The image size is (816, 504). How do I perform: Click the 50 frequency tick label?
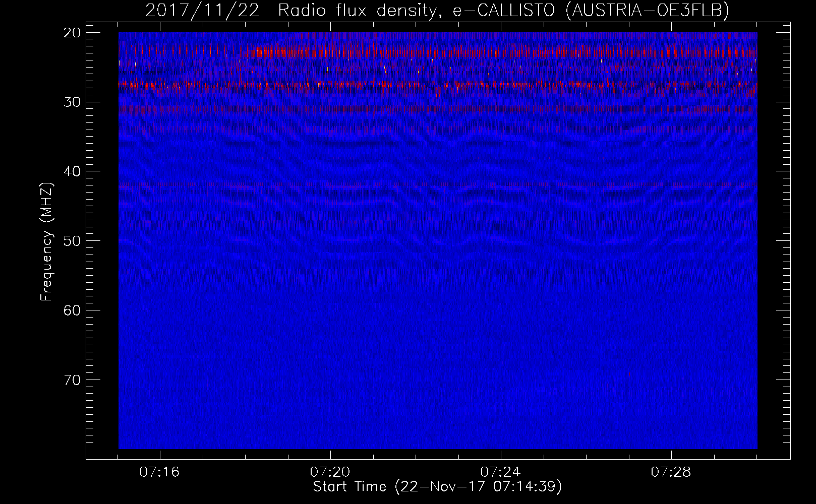click(72, 240)
